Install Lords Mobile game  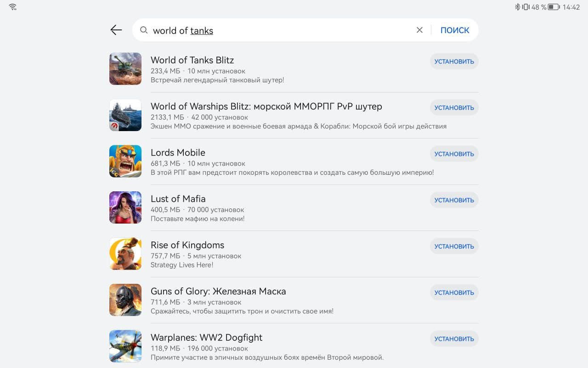pos(454,154)
